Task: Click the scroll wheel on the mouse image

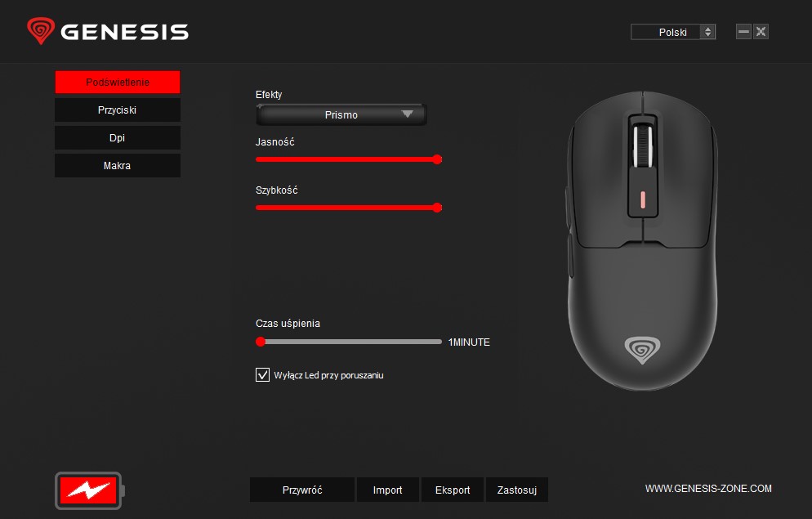Action: tap(643, 145)
